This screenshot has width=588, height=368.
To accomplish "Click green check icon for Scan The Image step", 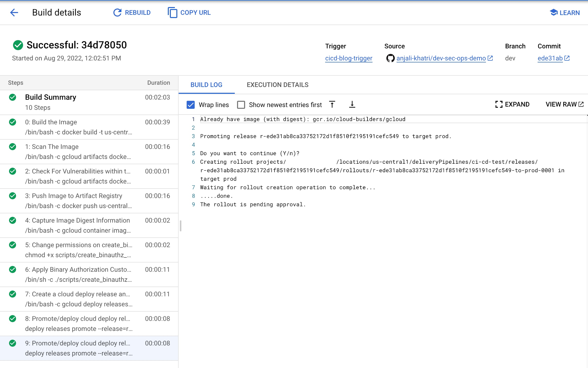I will coord(13,147).
